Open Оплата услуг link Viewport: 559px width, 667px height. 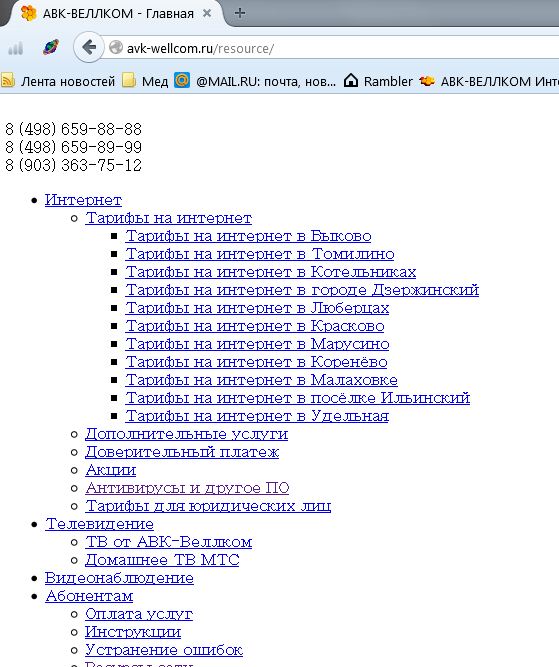pyautogui.click(x=139, y=614)
